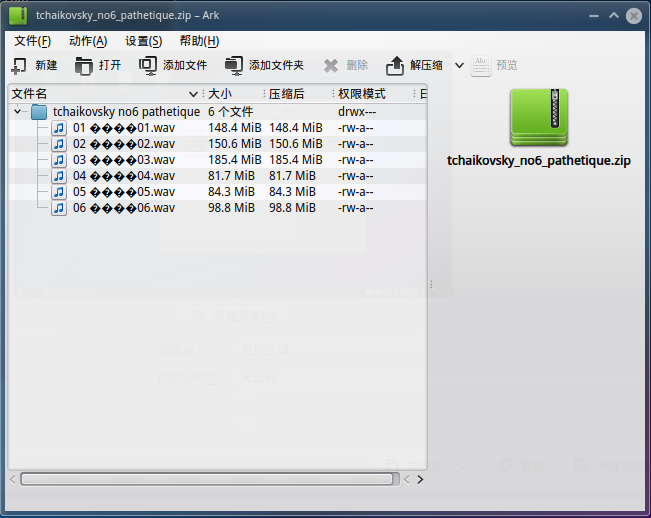Select the file name ending in 04.wav
This screenshot has width=651, height=518.
coord(124,176)
